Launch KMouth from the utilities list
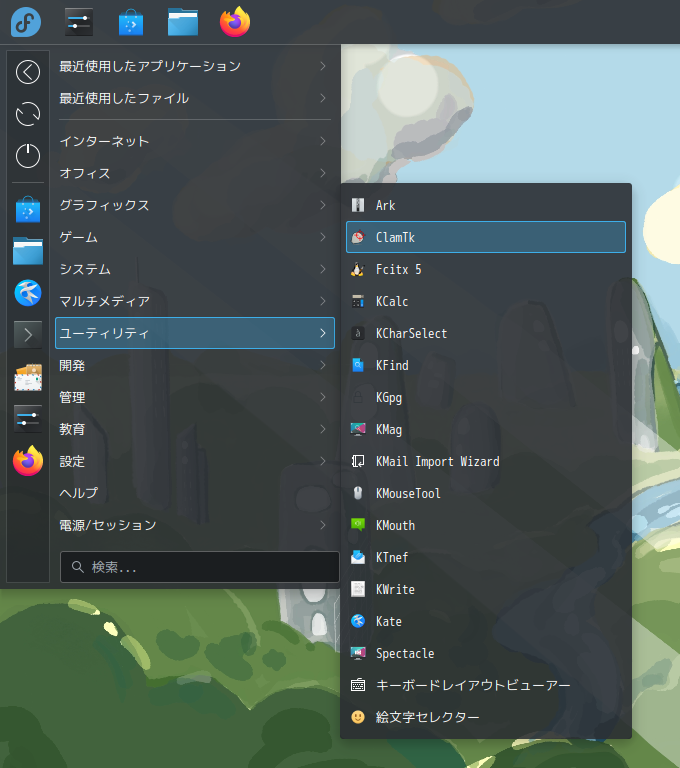This screenshot has width=680, height=768. [486, 526]
